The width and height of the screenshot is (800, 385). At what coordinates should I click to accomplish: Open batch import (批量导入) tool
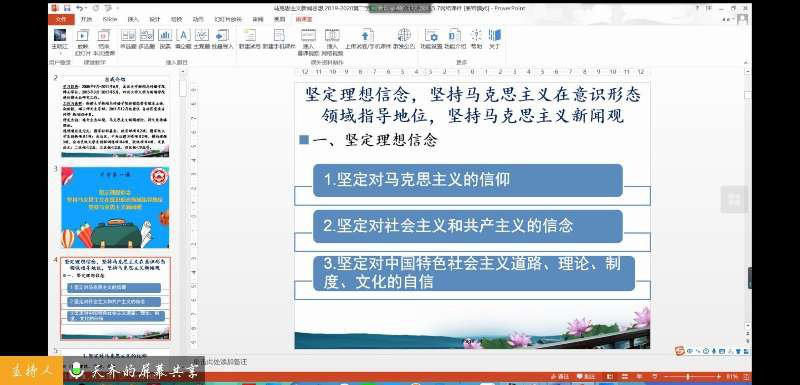pos(222,38)
